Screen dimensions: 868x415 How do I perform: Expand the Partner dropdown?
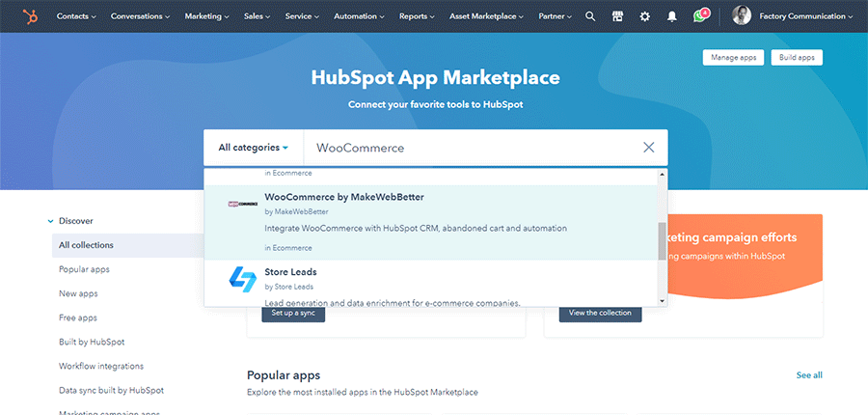556,16
